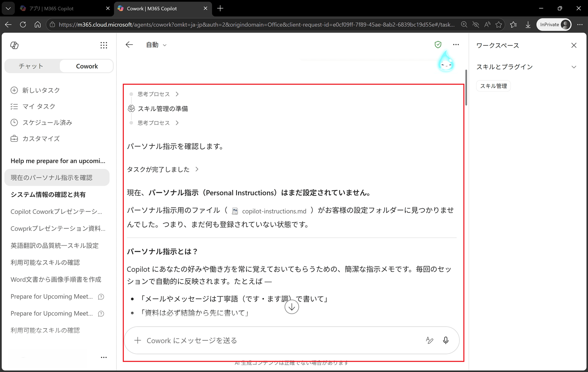Screen dimensions: 588x372
Task: Click the スキル管理 chip
Action: pos(494,86)
